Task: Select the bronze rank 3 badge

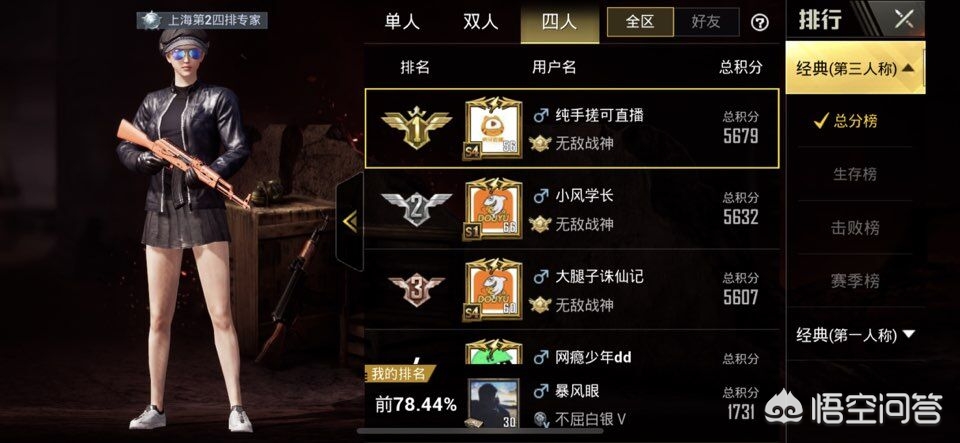Action: coord(416,289)
